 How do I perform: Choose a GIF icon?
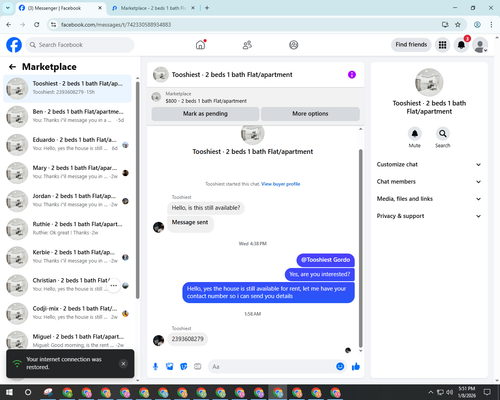198,367
